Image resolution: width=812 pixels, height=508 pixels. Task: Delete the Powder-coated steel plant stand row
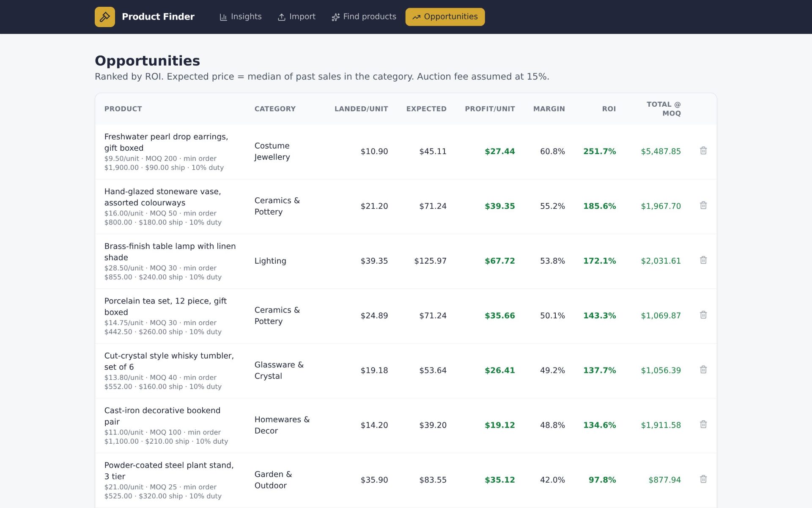(703, 479)
